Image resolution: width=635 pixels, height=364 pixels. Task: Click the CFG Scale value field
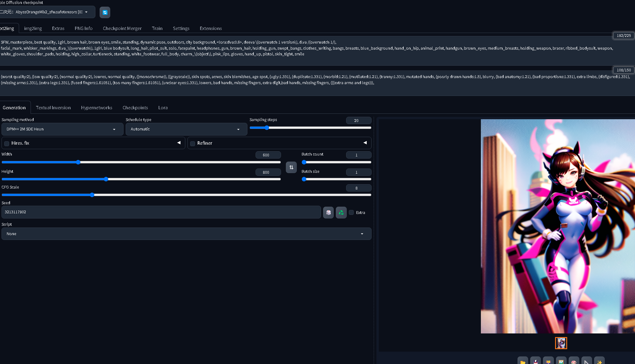359,188
